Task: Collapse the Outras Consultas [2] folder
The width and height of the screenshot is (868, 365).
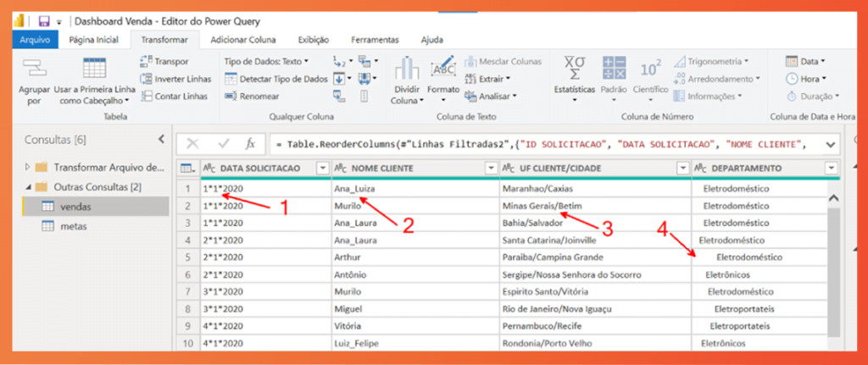Action: point(27,187)
